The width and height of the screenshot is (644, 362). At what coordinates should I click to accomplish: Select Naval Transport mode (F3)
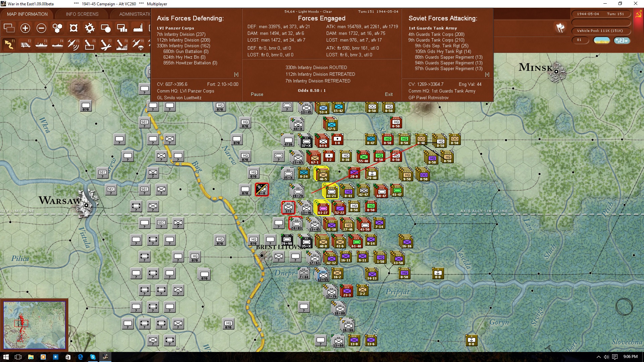pyautogui.click(x=41, y=44)
